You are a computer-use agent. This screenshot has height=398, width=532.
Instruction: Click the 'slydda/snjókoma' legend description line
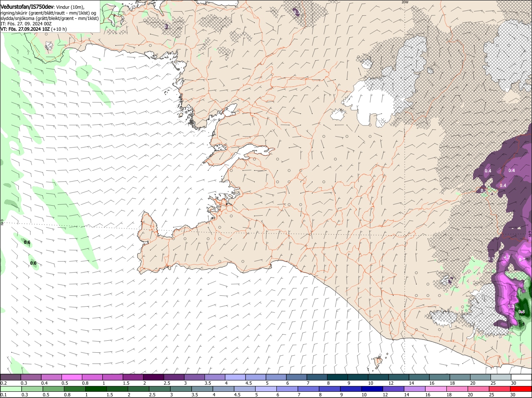click(49, 18)
